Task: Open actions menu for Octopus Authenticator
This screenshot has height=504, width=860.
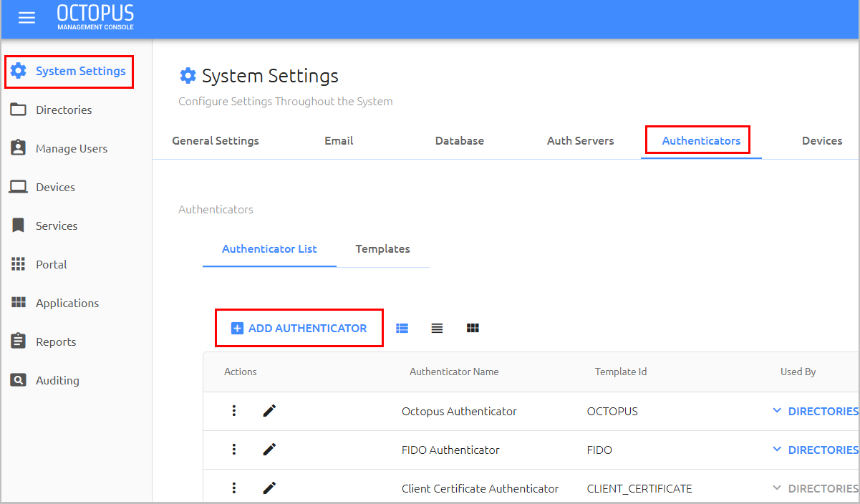Action: tap(233, 411)
